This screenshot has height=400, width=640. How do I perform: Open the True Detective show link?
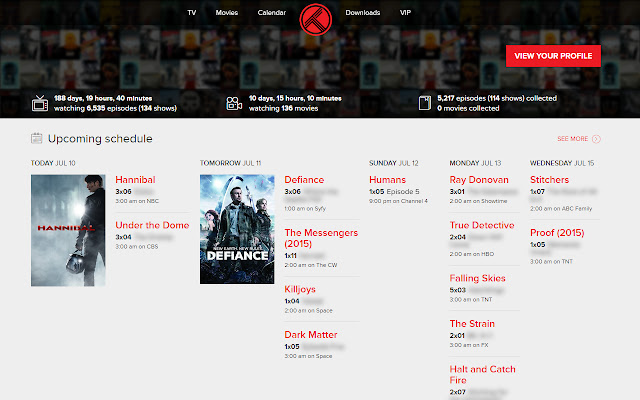tap(482, 225)
